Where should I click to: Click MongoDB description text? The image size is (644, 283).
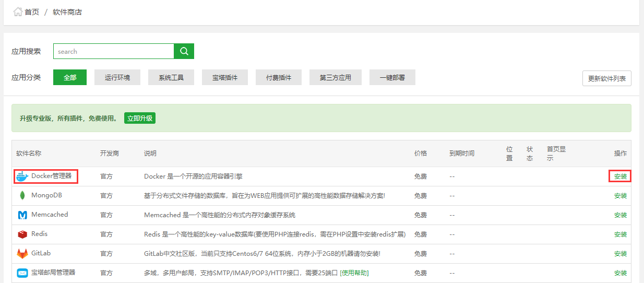pyautogui.click(x=265, y=196)
